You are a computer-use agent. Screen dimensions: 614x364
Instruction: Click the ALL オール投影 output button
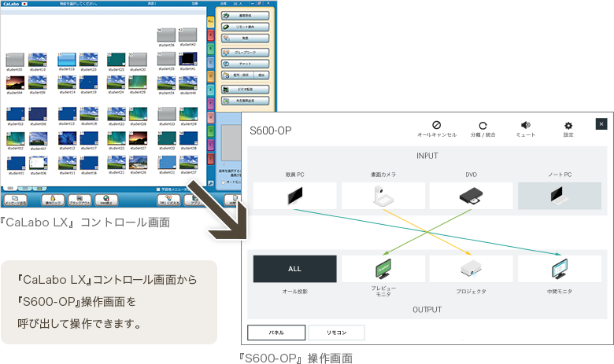[295, 269]
